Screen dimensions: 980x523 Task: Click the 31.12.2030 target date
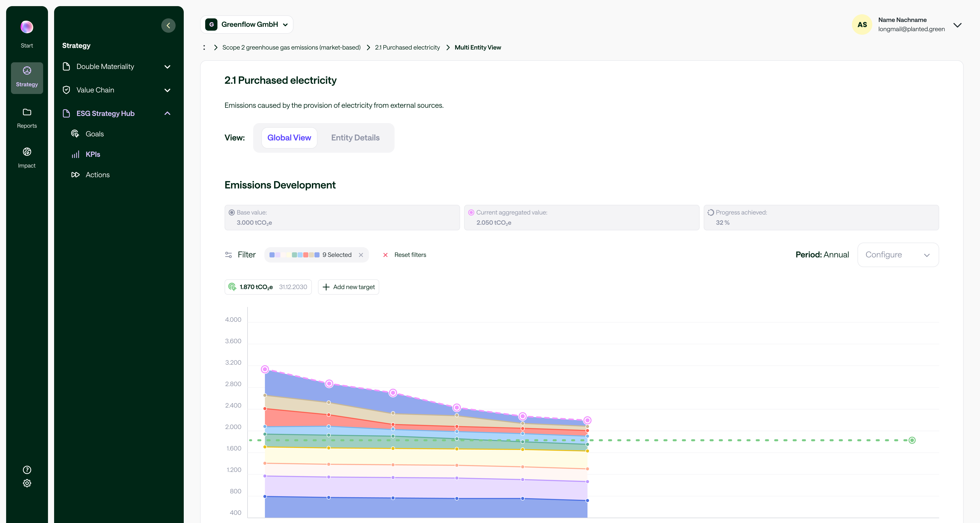point(293,287)
